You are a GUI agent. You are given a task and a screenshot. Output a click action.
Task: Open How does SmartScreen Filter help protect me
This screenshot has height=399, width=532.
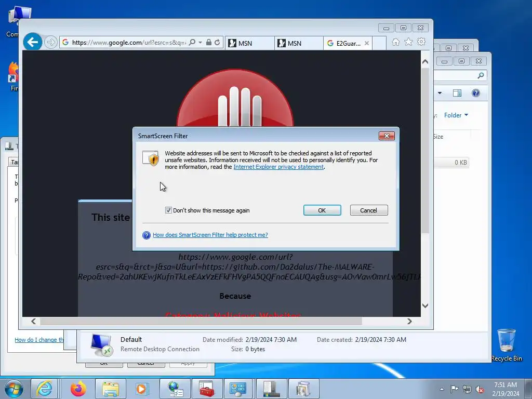[x=210, y=235]
